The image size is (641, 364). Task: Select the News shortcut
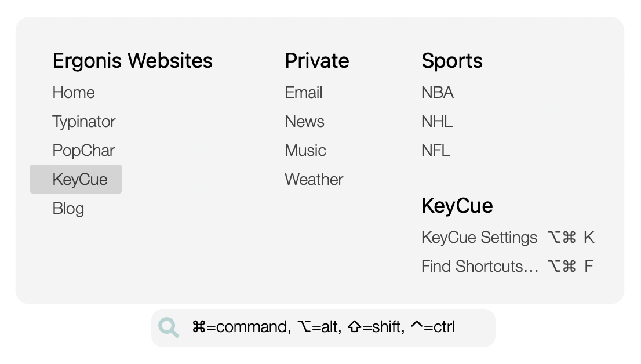point(304,121)
